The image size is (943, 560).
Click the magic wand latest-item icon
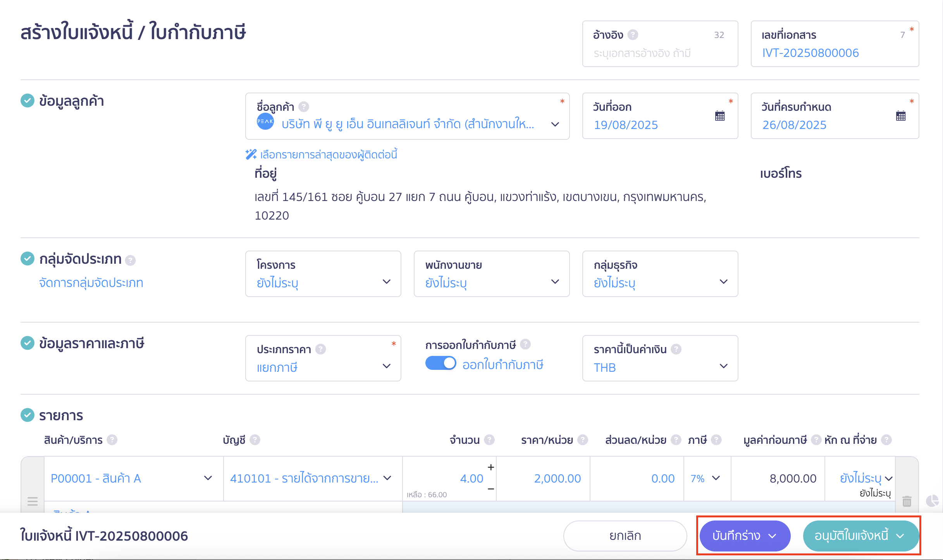tap(251, 155)
